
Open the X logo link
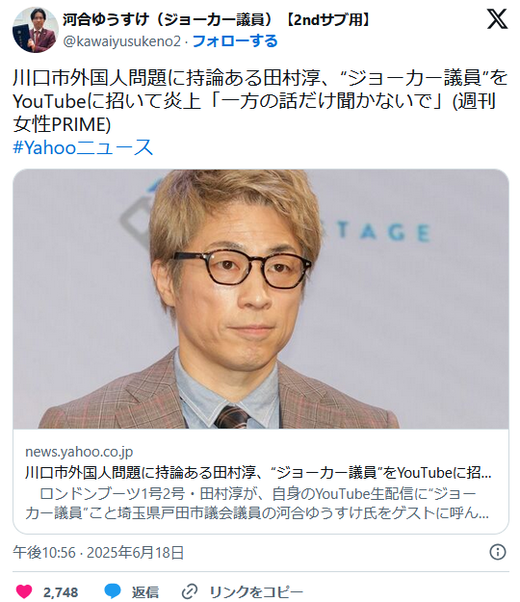pos(497,19)
